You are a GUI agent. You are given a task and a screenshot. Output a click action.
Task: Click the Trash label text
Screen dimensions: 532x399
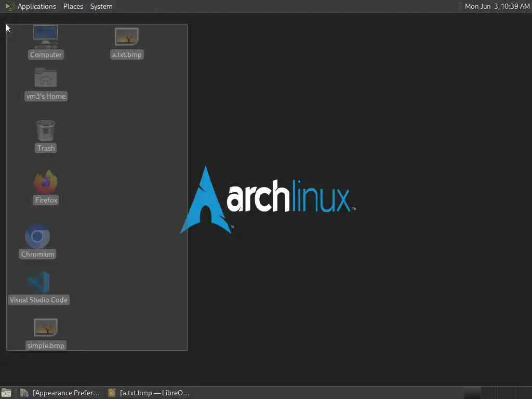pyautogui.click(x=46, y=148)
